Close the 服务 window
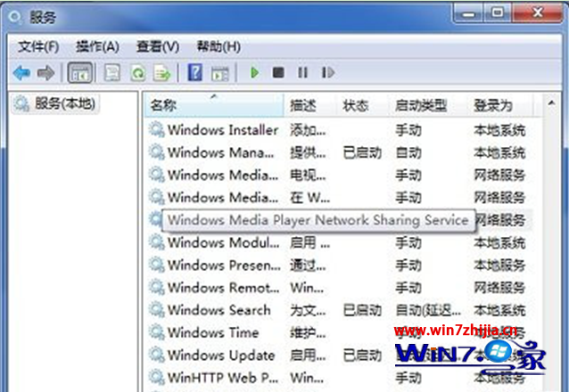Viewport: 569px width, 392px height. 538,13
